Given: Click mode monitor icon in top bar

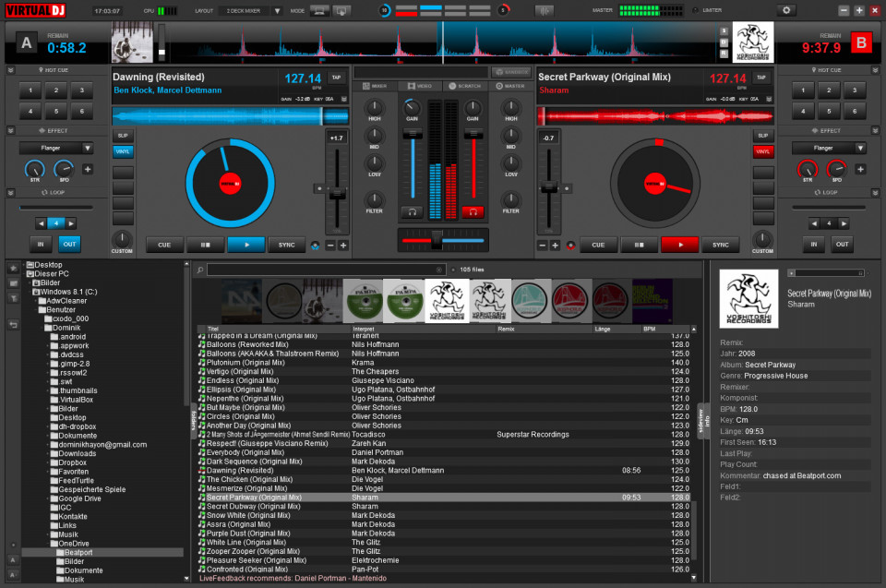Looking at the screenshot, I should click(318, 11).
